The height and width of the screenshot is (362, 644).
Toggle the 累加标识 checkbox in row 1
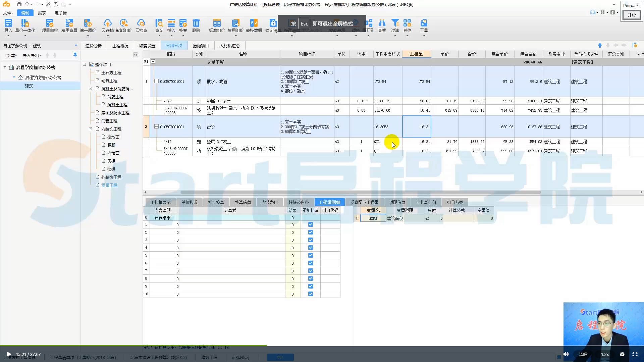pos(311,224)
